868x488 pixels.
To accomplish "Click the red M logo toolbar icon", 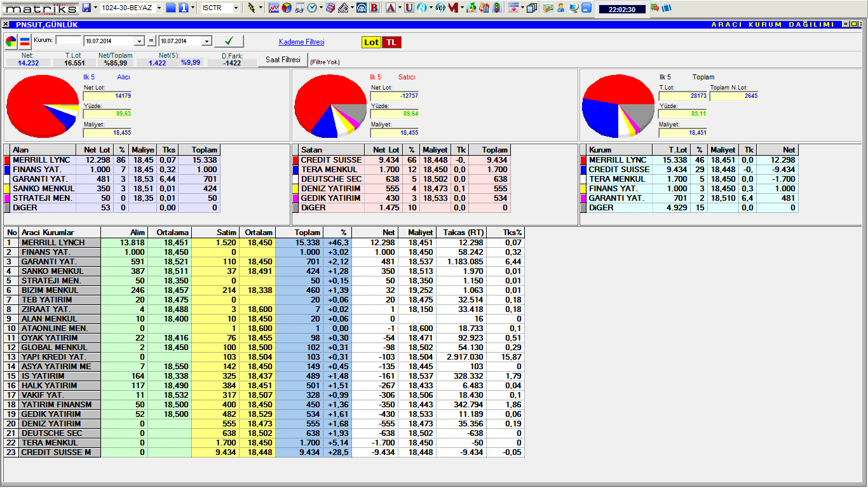I will tap(452, 8).
